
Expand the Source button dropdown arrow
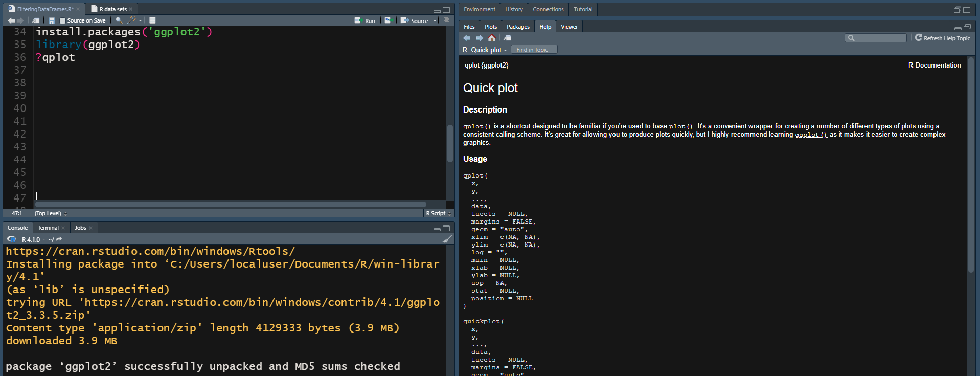click(435, 21)
